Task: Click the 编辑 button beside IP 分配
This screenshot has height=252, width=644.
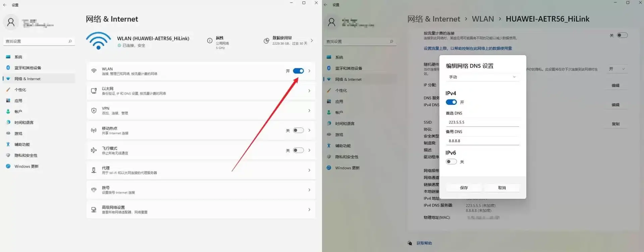Action: tap(615, 85)
